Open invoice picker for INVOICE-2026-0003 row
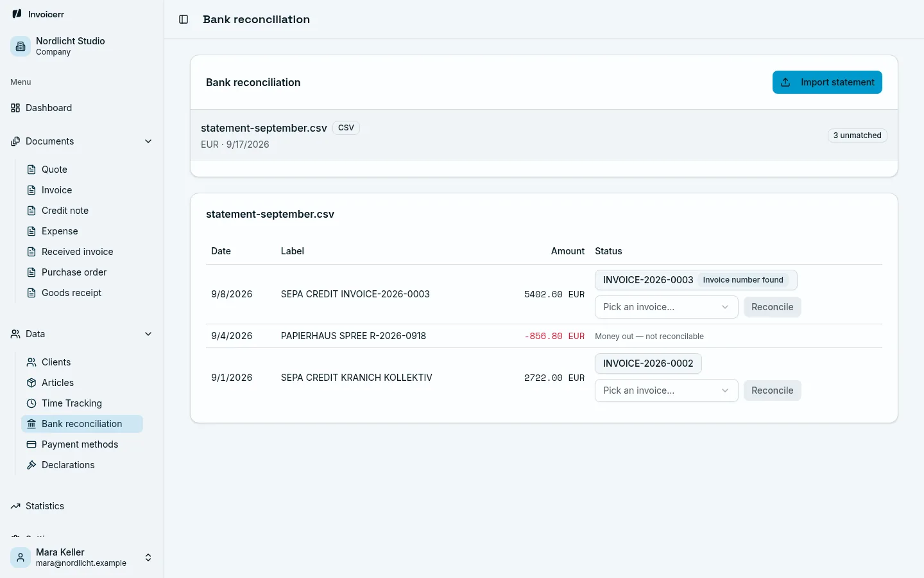 click(x=667, y=307)
